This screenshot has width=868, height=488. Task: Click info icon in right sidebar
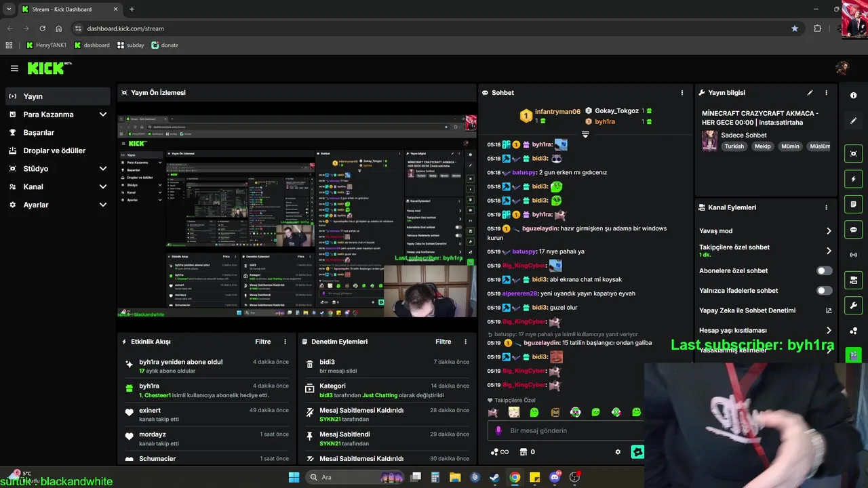(x=854, y=96)
